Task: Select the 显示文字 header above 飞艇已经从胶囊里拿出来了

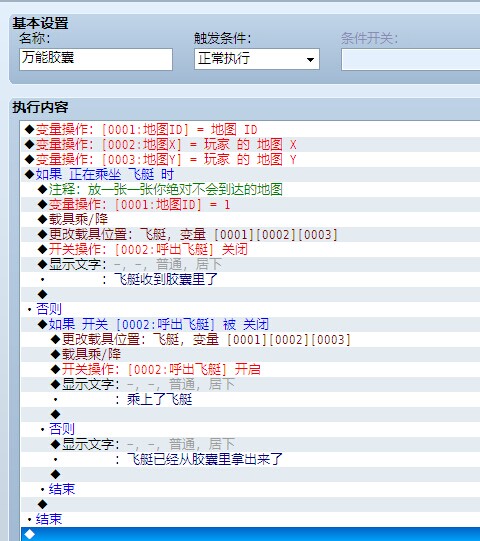Action: click(x=250, y=444)
